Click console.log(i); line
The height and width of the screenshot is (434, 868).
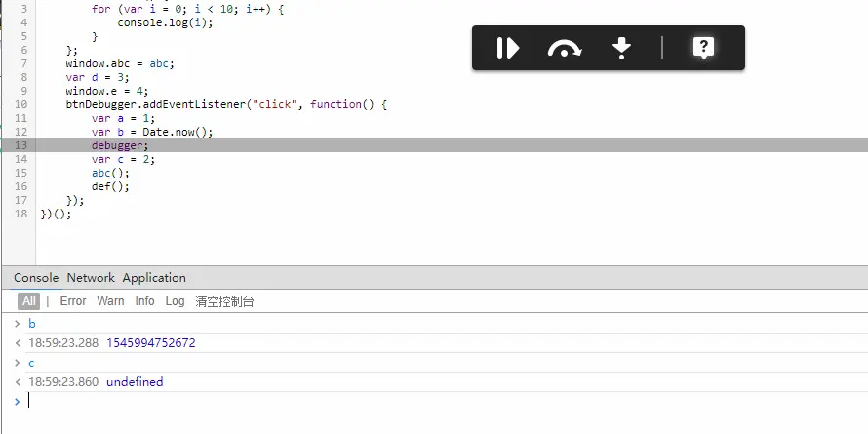click(x=165, y=22)
